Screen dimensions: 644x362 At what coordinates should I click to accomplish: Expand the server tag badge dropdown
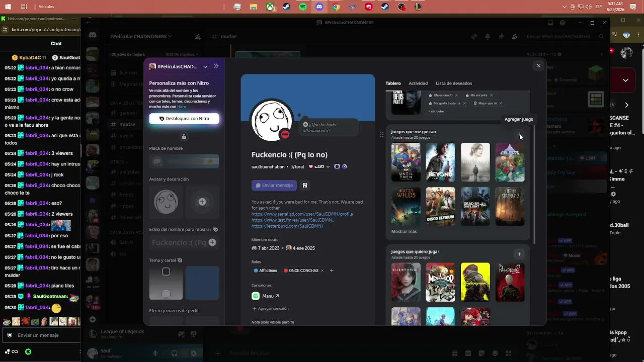point(319,167)
